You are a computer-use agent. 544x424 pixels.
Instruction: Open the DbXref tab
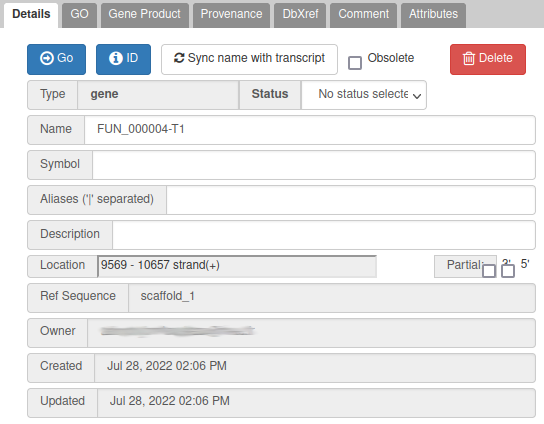[x=300, y=15]
